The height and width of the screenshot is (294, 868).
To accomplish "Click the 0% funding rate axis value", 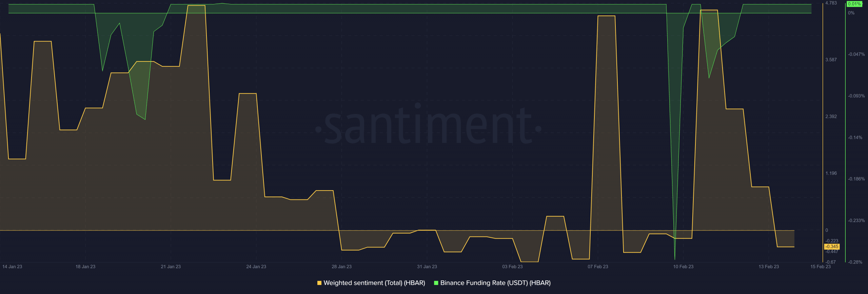I will point(851,13).
